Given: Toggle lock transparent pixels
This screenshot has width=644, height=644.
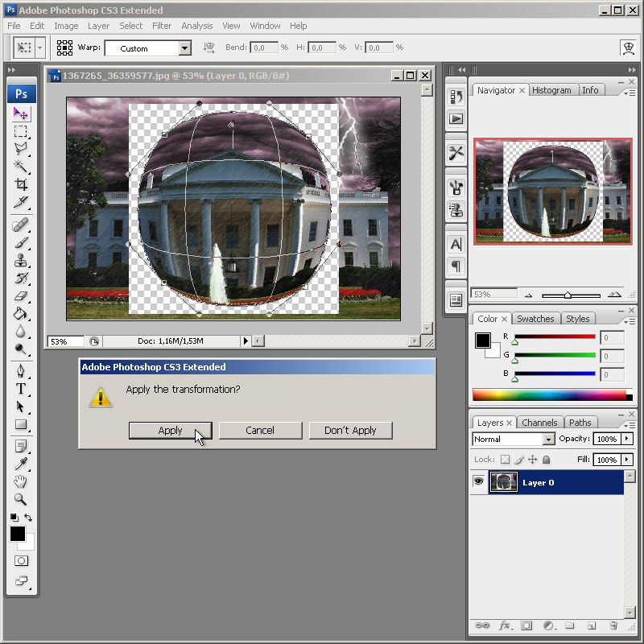Looking at the screenshot, I should 505,460.
